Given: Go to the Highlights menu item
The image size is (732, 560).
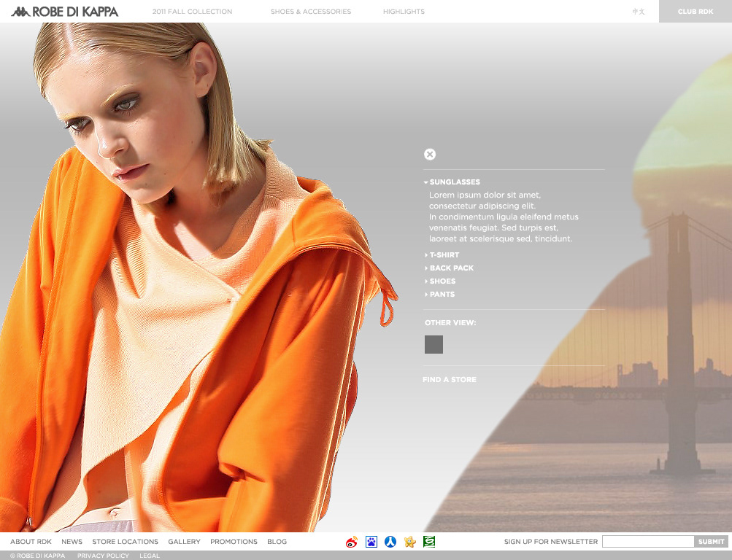Looking at the screenshot, I should (404, 12).
